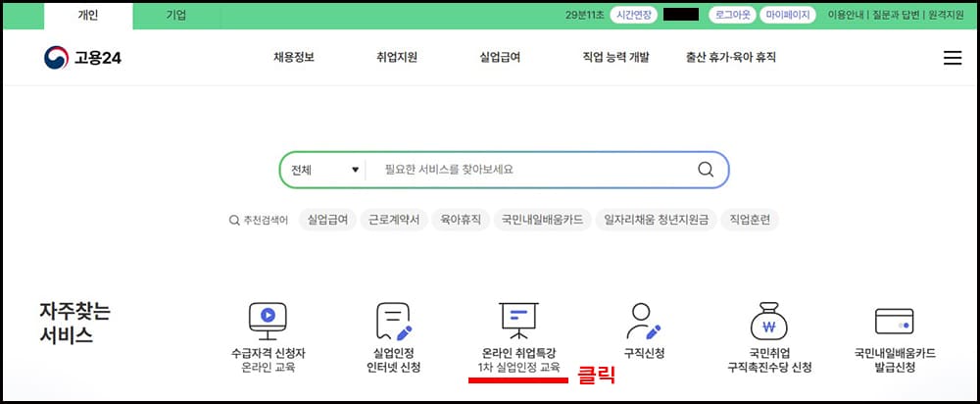The image size is (980, 404).
Task: Open the 출산 휴가·육아 휴직 menu
Action: (731, 58)
